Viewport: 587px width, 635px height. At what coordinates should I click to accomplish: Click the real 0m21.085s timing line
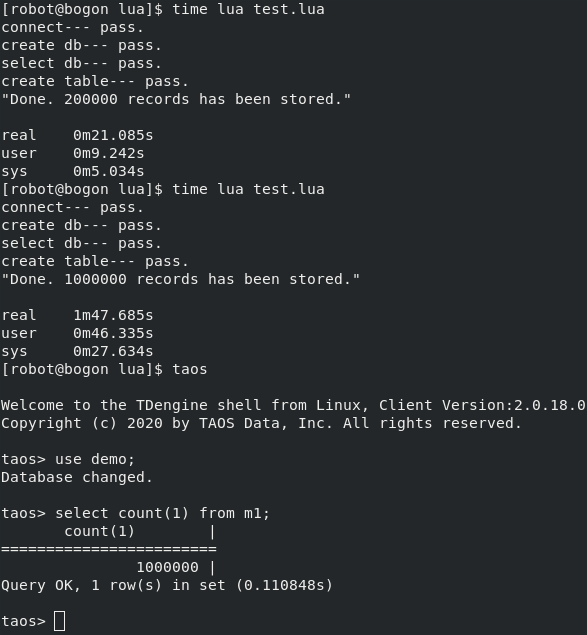coord(77,135)
